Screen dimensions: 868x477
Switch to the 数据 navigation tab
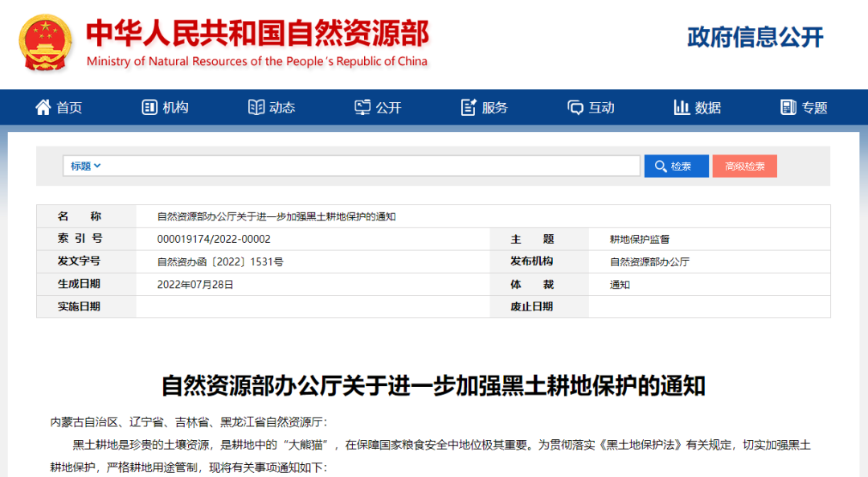pyautogui.click(x=696, y=107)
